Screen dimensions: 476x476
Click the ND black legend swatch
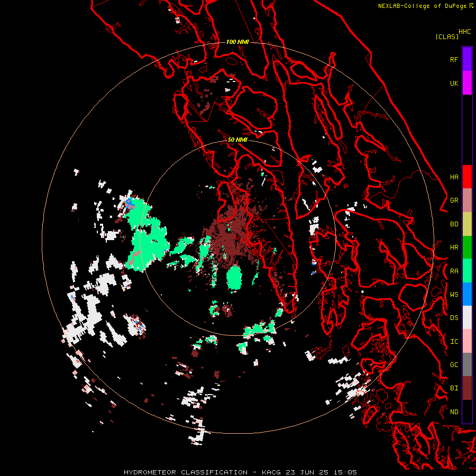pyautogui.click(x=467, y=411)
